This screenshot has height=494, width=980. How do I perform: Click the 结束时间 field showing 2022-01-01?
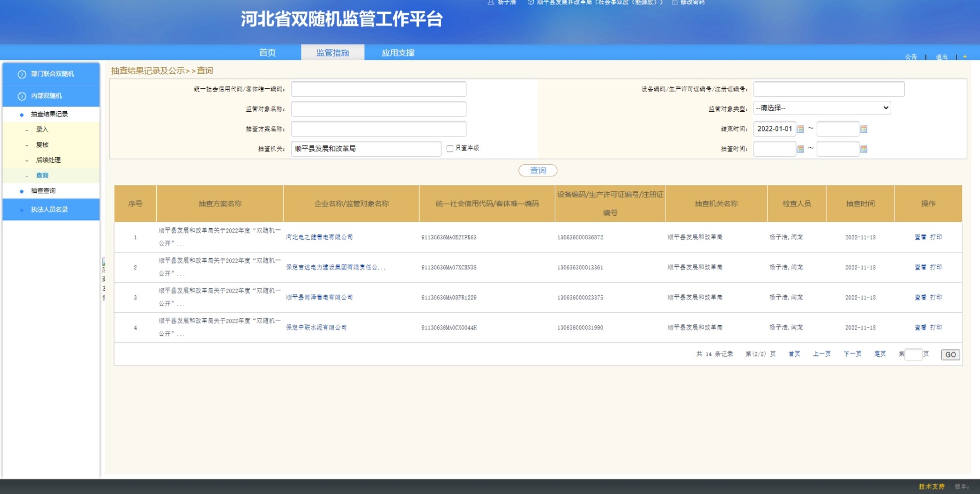click(774, 129)
